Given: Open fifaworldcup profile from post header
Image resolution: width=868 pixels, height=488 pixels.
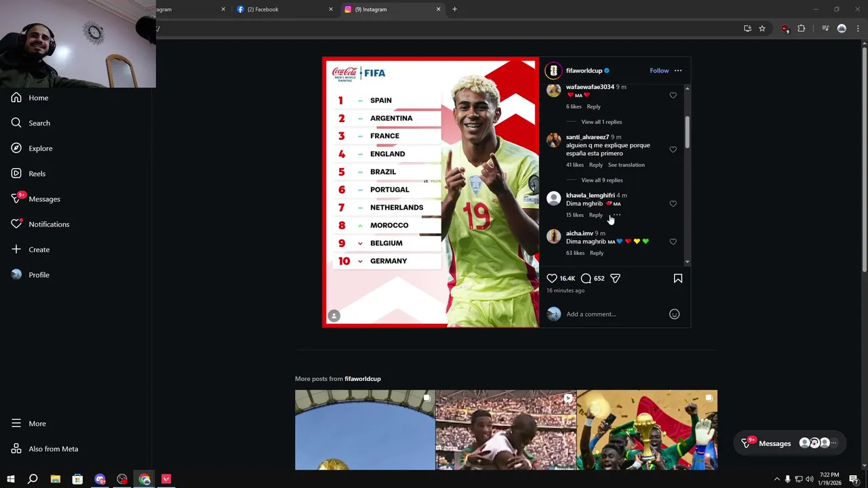Looking at the screenshot, I should pyautogui.click(x=584, y=70).
